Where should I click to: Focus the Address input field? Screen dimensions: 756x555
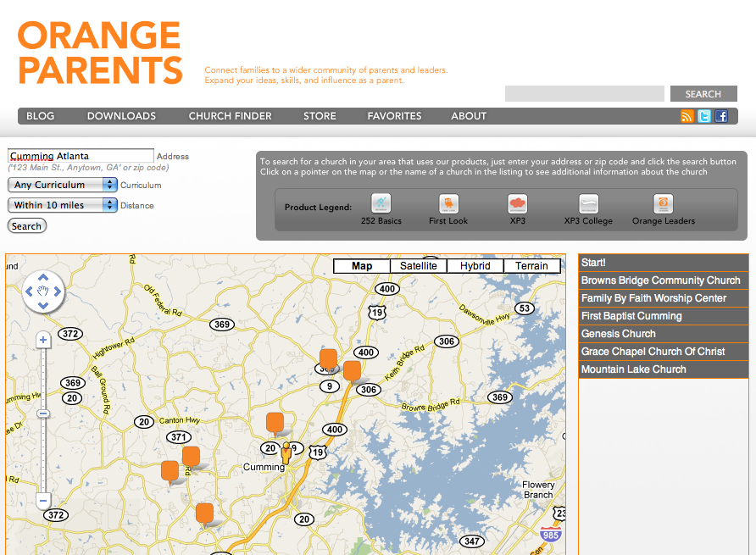pyautogui.click(x=81, y=156)
